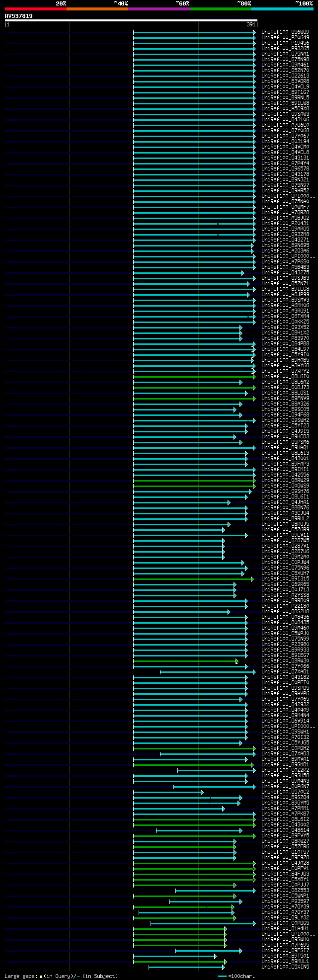Select subject UniRef100_Q8RW29

point(285,480)
